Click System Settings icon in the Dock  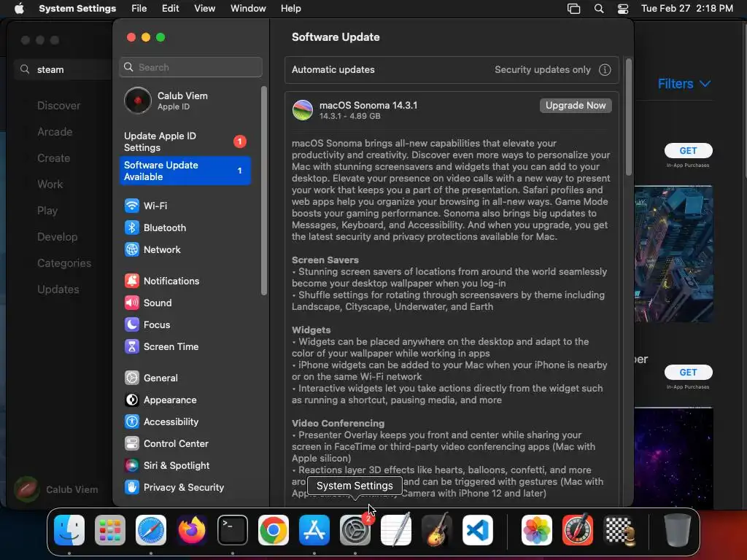355,530
